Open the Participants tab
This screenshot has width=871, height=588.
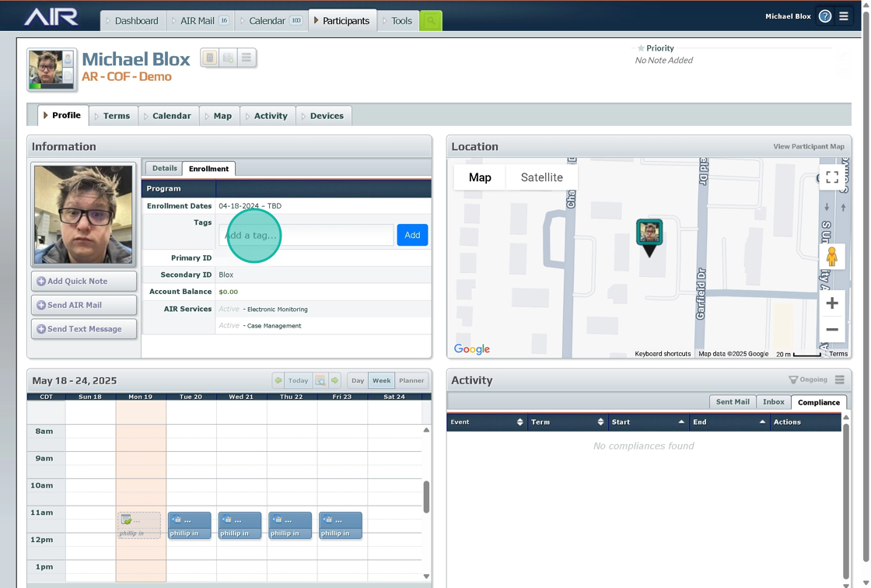coord(342,20)
